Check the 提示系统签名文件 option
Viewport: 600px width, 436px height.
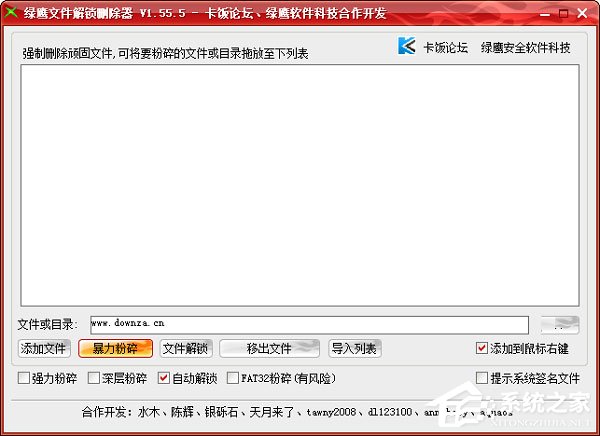483,379
